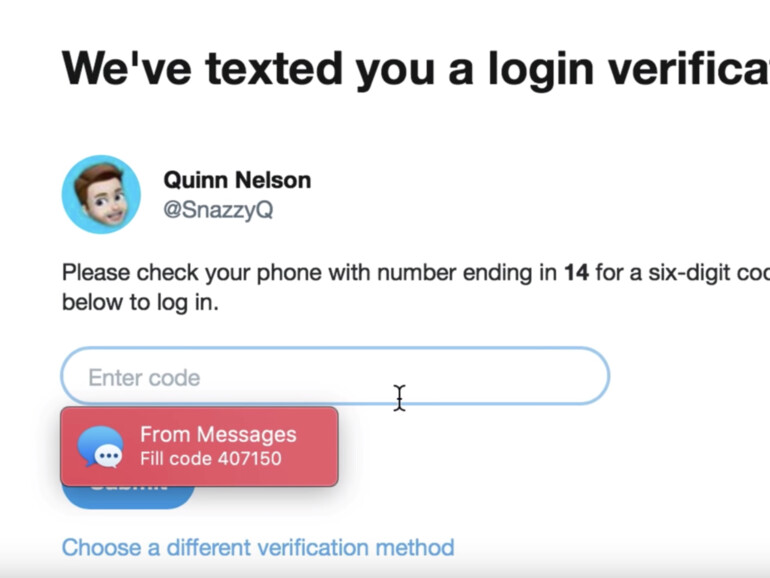Image resolution: width=770 pixels, height=578 pixels.
Task: Open "Choose a different verification method" link
Action: [x=258, y=548]
